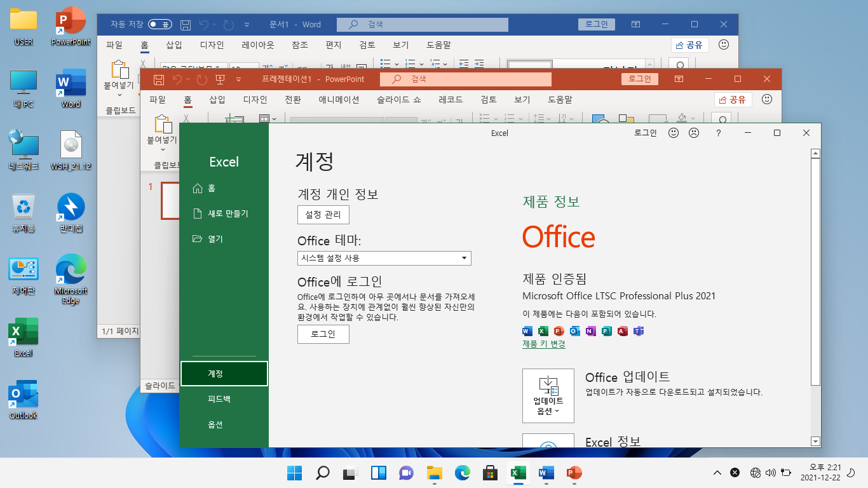Click 로그인 text in Excel title bar
The height and width of the screenshot is (488, 868).
[x=646, y=133]
